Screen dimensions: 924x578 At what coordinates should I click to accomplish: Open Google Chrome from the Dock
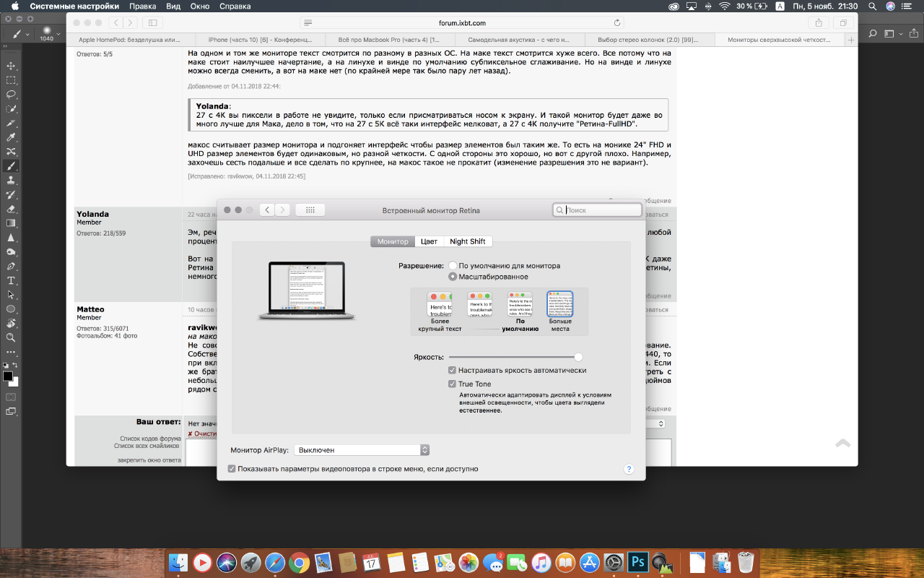tap(300, 562)
